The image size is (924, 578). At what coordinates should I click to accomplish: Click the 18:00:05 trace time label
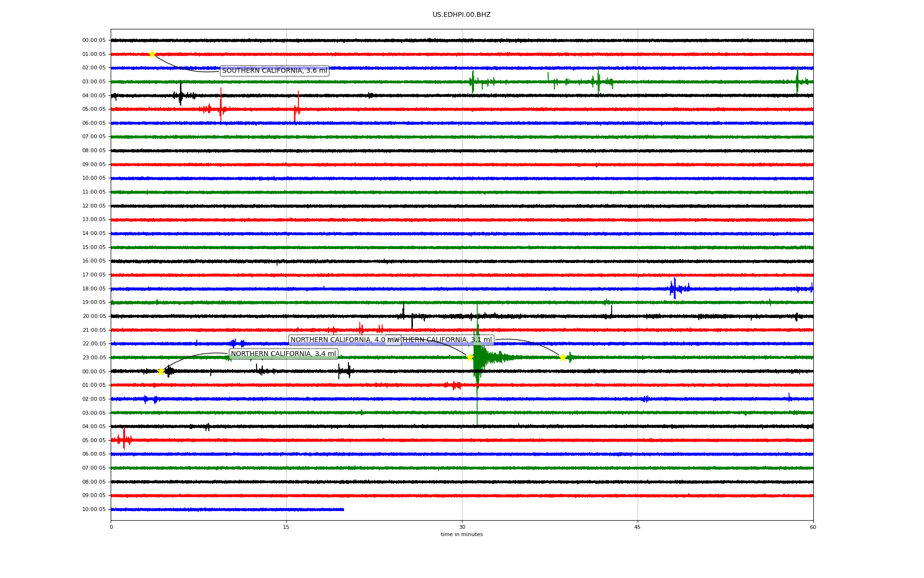pos(94,289)
